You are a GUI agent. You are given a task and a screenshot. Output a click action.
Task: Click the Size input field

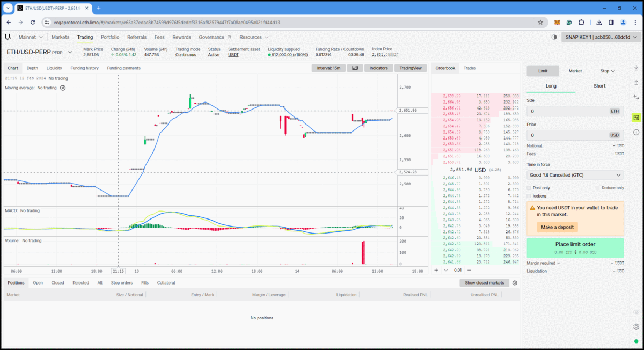click(x=569, y=111)
